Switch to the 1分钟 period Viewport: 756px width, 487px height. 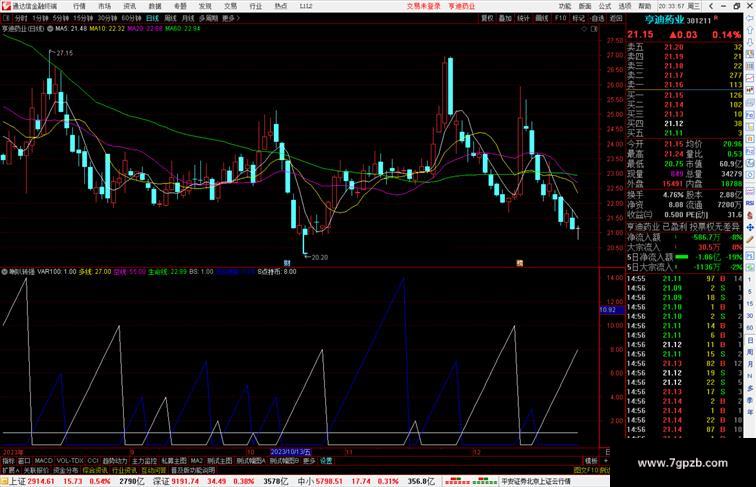40,18
